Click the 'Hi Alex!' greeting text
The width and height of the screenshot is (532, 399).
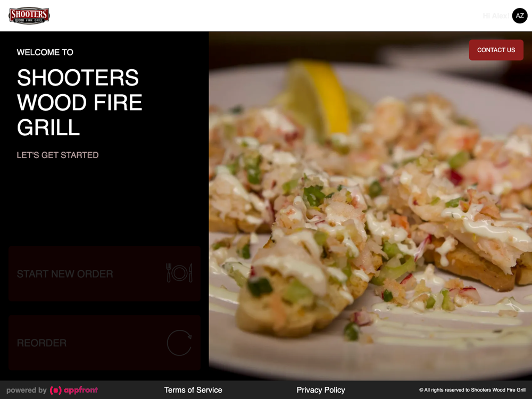tap(495, 16)
